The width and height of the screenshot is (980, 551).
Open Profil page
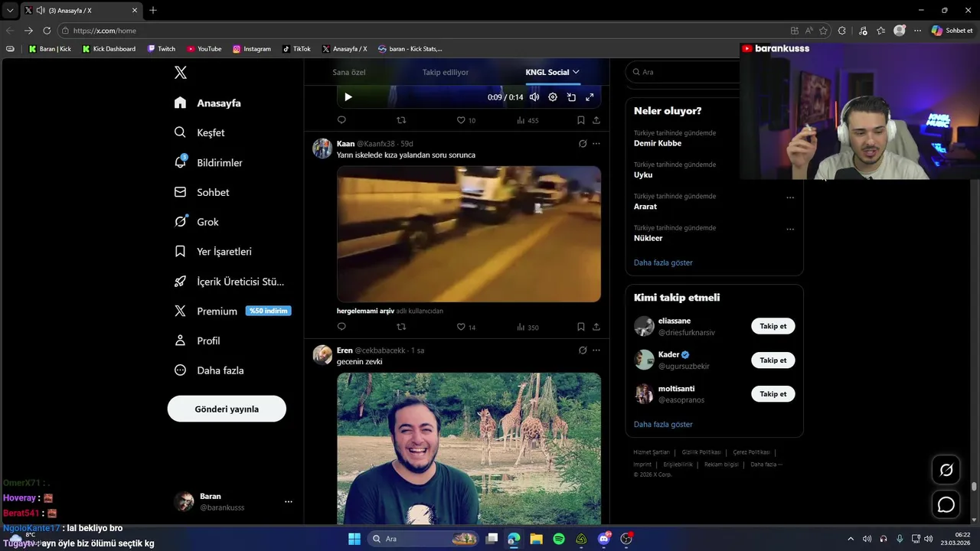click(x=197, y=341)
